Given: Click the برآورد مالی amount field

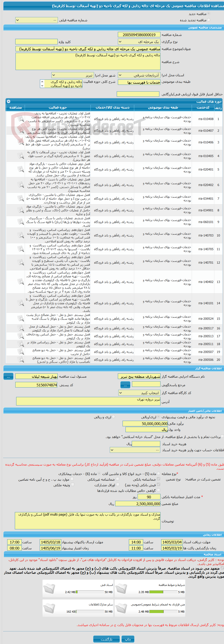Looking at the screenshot, I should click(x=145, y=423).
